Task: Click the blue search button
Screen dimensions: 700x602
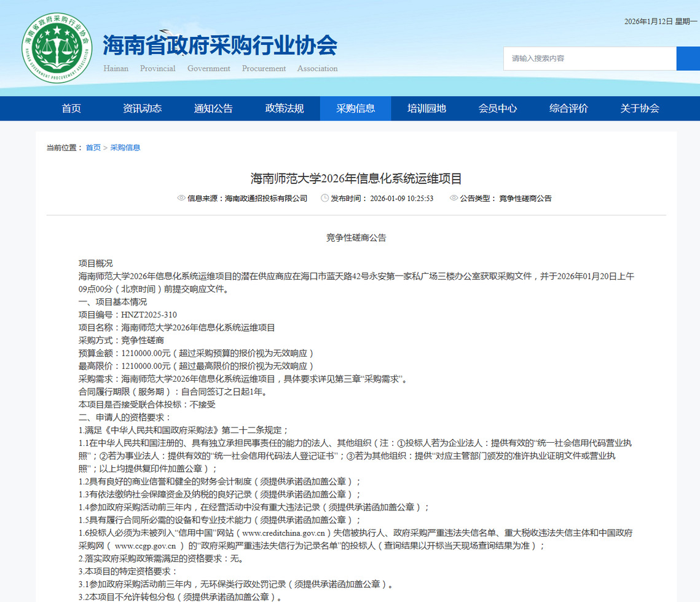Action: (x=688, y=58)
